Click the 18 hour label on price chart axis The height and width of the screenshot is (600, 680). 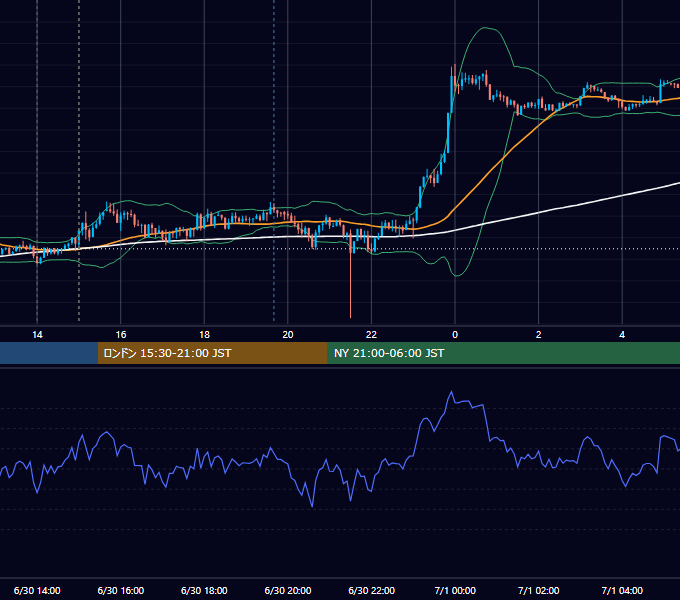pos(204,335)
